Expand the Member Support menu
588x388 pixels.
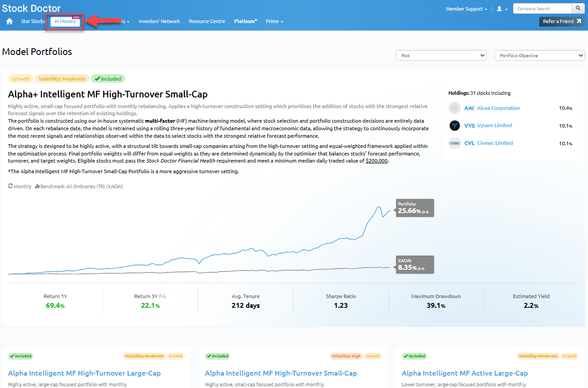[466, 9]
